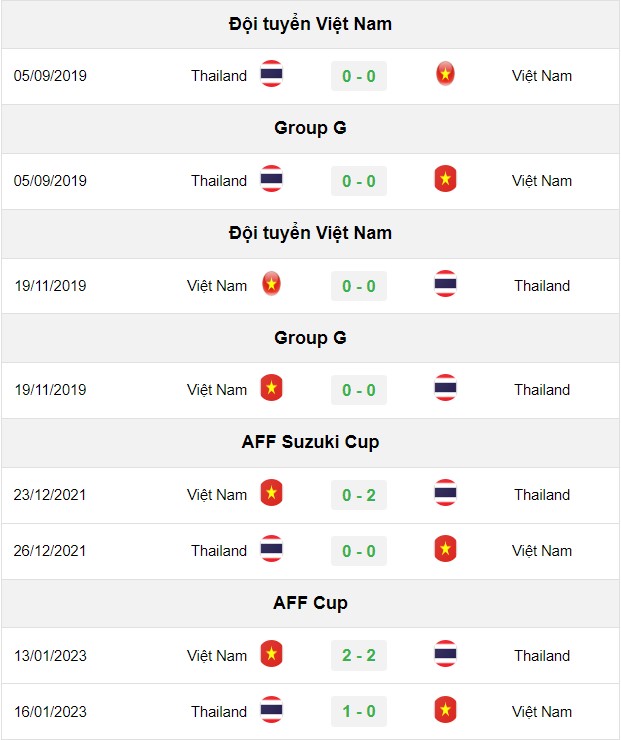This screenshot has width=621, height=740.
Task: Click Thailand flag in first 05/09/2019 match
Action: pyautogui.click(x=271, y=74)
